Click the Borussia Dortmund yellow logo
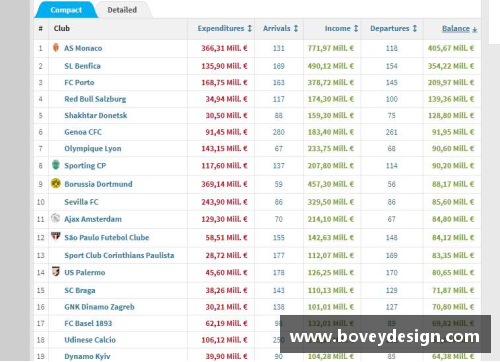 (x=56, y=183)
